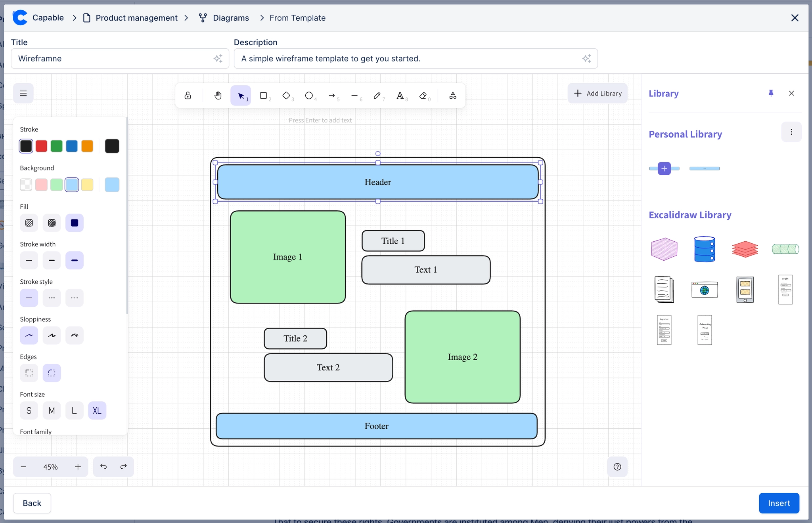812x523 pixels.
Task: Pick the Text tool
Action: (400, 95)
